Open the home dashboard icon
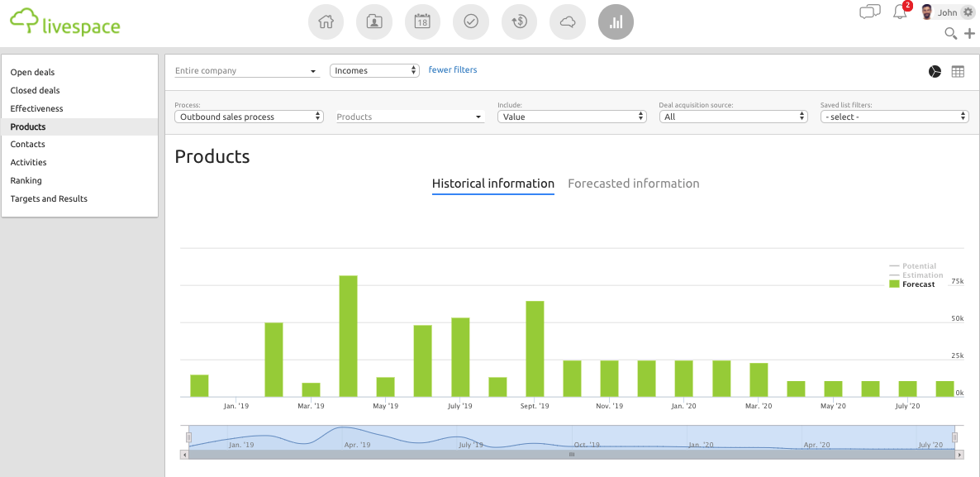The height and width of the screenshot is (477, 980). pyautogui.click(x=326, y=21)
